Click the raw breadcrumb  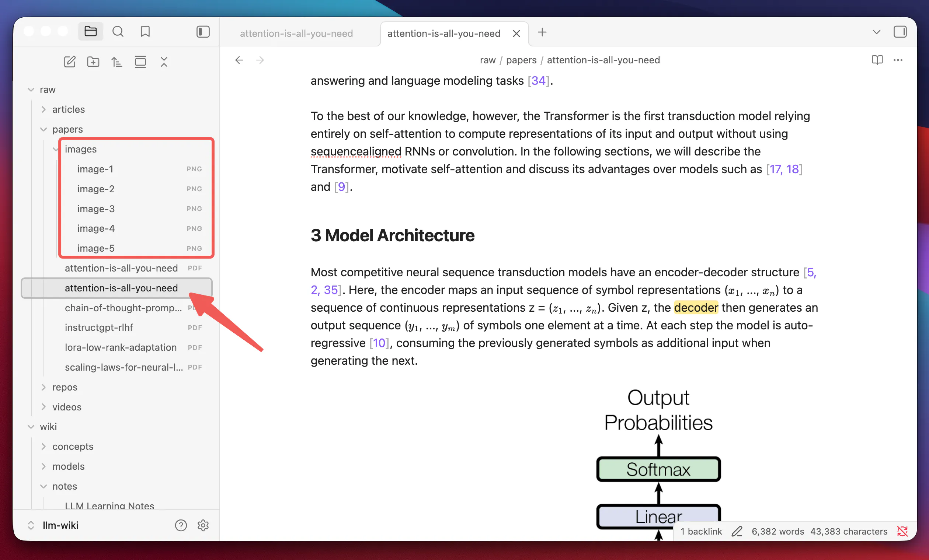(x=487, y=60)
